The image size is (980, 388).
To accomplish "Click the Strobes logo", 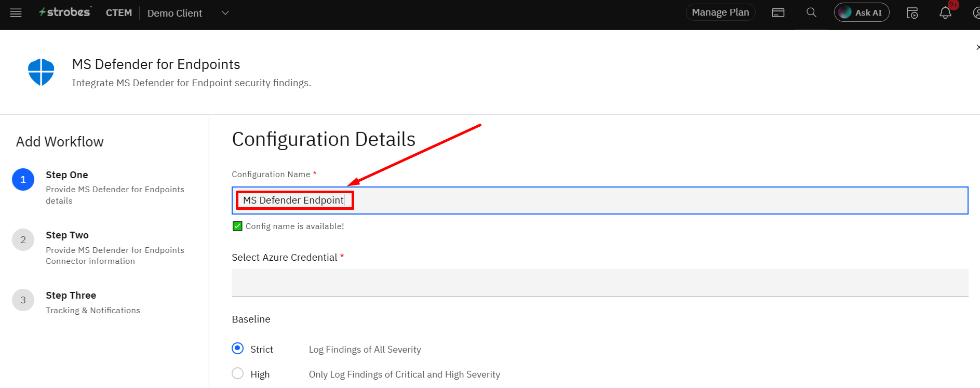I will pos(65,12).
